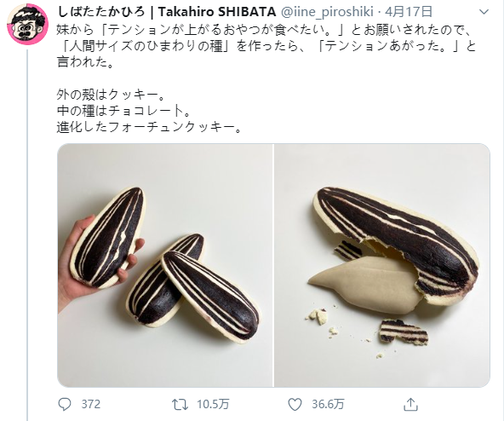Click the retweet arrows icon
This screenshot has height=421, width=504.
pyautogui.click(x=180, y=404)
